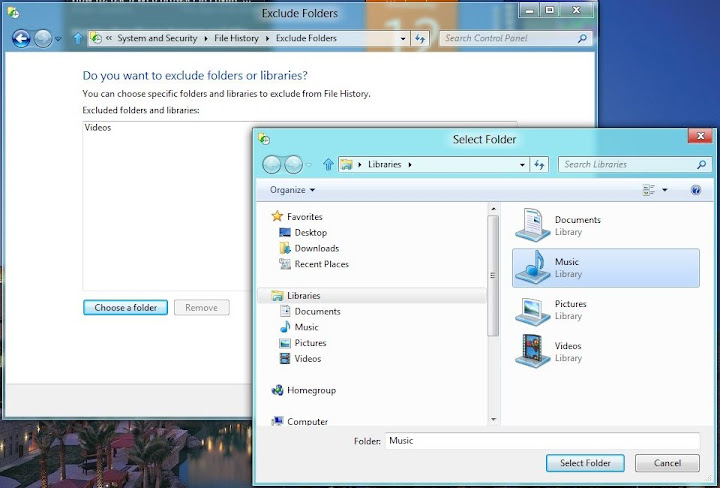Refresh the Exclude Folders address bar
The image size is (720, 488).
pos(420,39)
